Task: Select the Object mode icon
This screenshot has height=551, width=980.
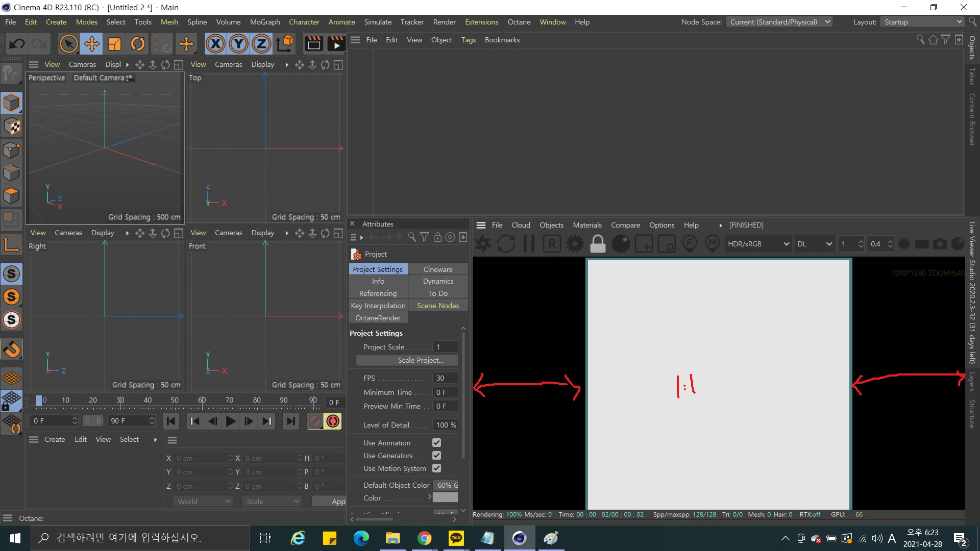Action: pyautogui.click(x=11, y=103)
